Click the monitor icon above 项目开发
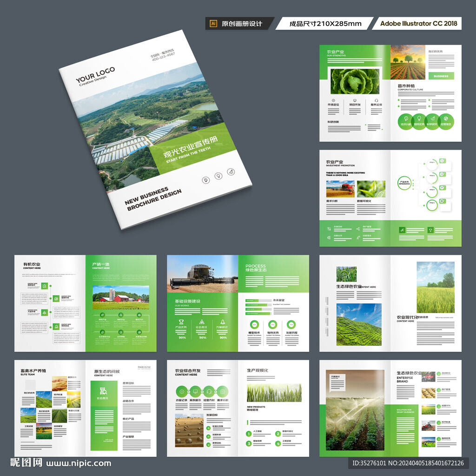The image size is (476, 476). point(355,100)
